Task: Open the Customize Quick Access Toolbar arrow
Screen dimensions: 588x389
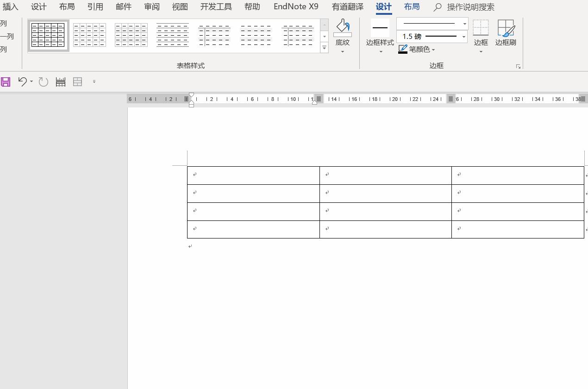Action: point(94,82)
